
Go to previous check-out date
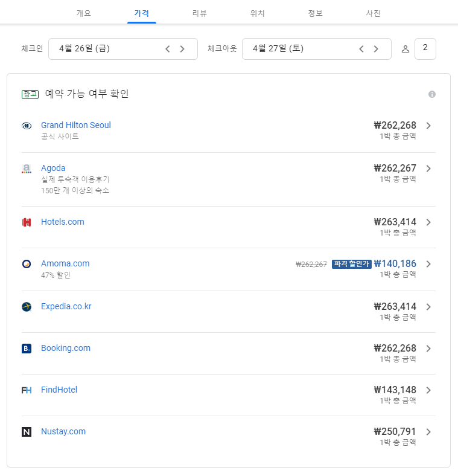coord(361,49)
